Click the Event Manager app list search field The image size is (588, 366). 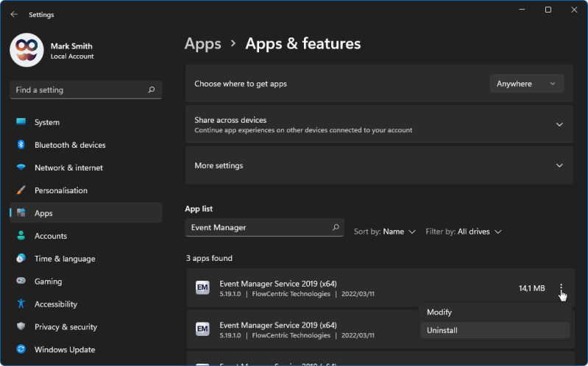point(264,227)
